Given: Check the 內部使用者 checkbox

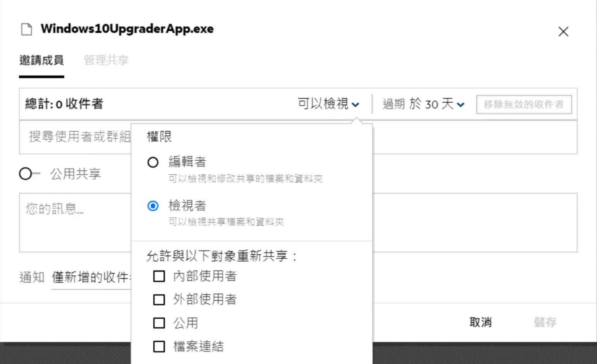Looking at the screenshot, I should (x=159, y=276).
